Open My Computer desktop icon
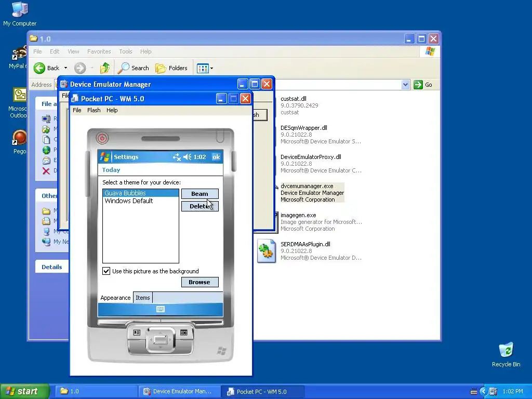Image resolution: width=532 pixels, height=399 pixels. click(x=20, y=14)
